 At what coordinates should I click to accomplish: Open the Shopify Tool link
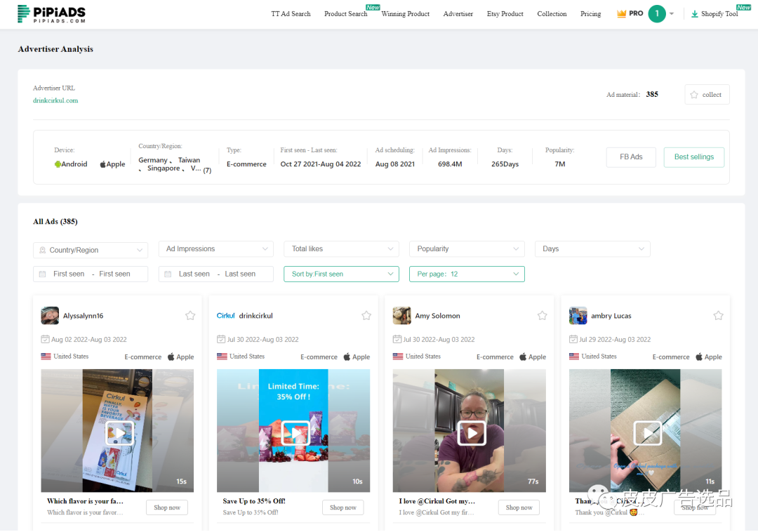pyautogui.click(x=719, y=14)
